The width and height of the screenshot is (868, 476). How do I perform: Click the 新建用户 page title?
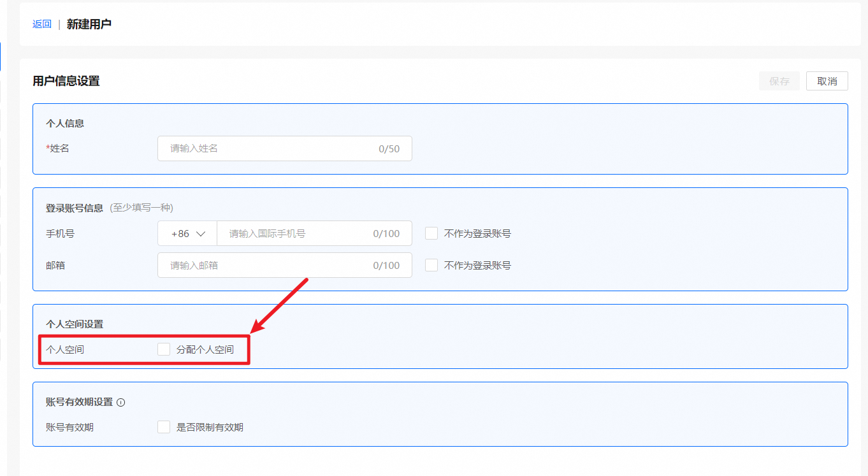pyautogui.click(x=89, y=24)
